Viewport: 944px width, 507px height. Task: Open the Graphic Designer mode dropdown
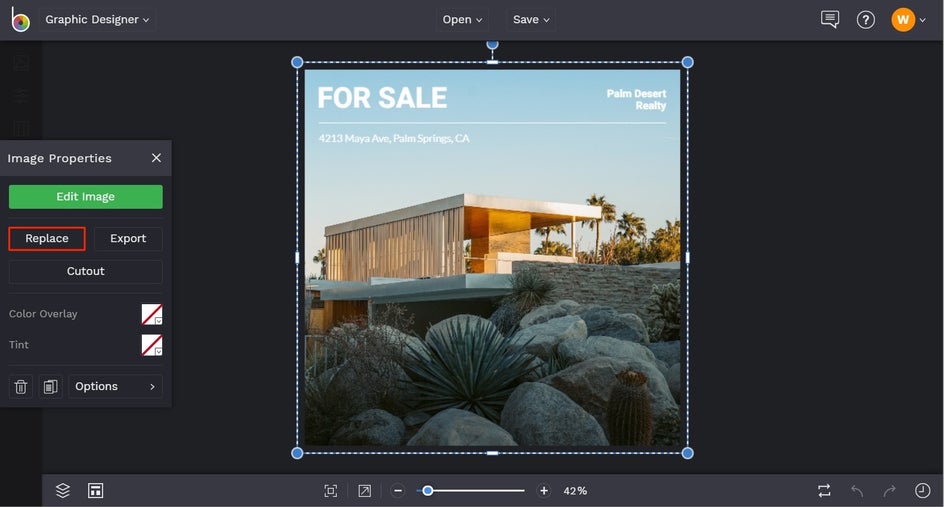97,19
